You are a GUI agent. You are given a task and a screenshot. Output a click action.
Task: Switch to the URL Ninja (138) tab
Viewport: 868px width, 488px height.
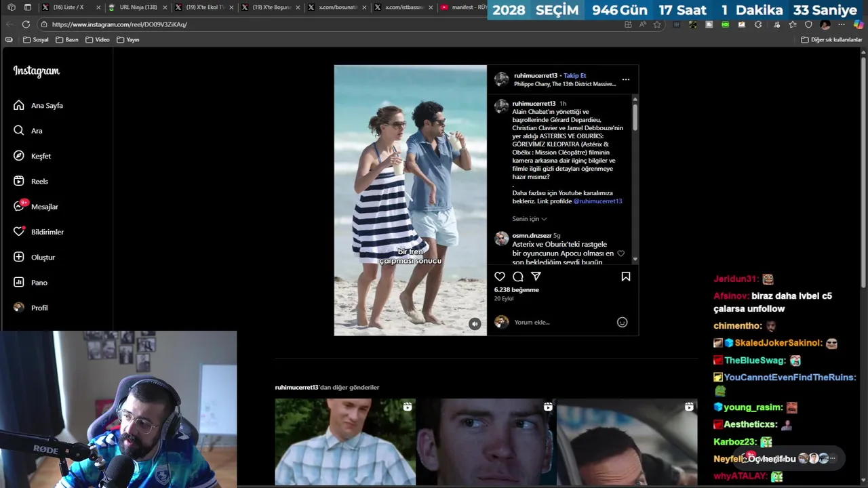tap(138, 7)
